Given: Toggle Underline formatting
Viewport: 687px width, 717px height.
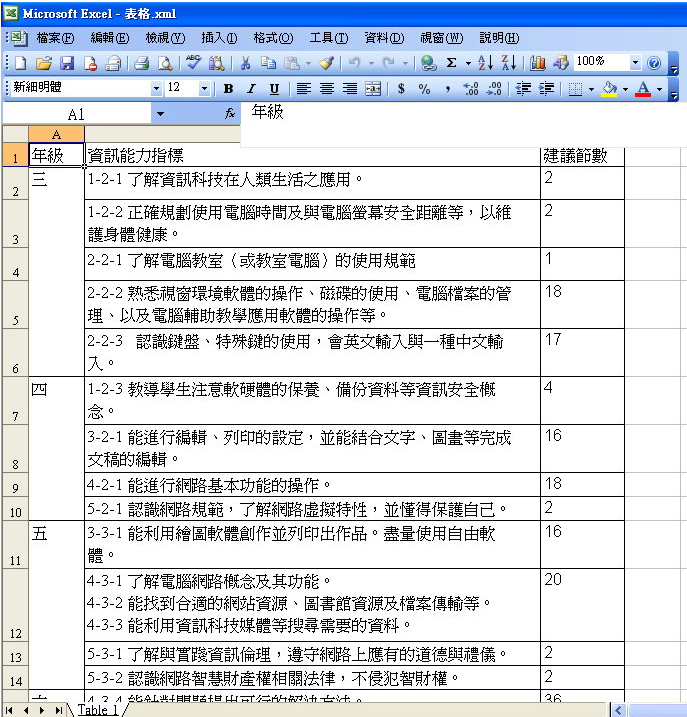Looking at the screenshot, I should (274, 88).
